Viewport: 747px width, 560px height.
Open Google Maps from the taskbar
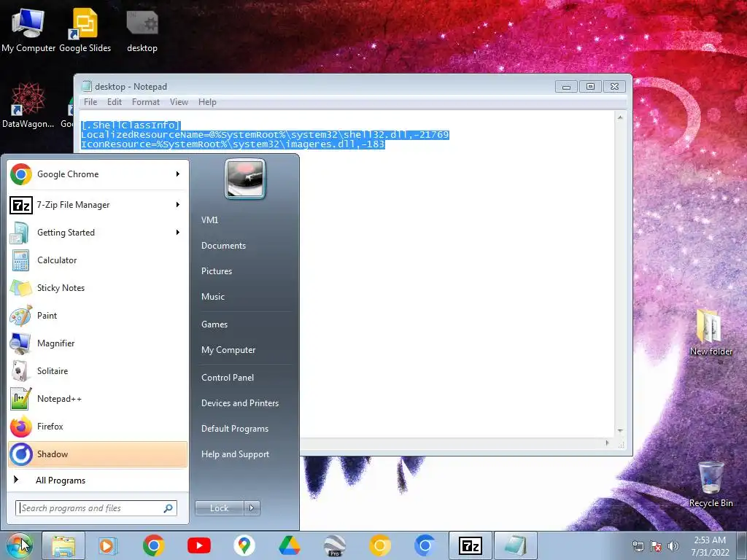click(x=244, y=545)
